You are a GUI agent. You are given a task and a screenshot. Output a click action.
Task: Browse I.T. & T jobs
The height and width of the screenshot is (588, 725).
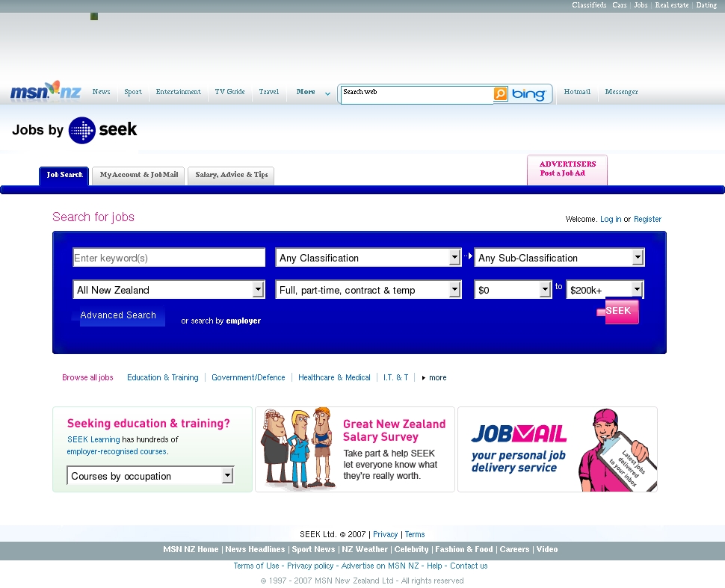click(x=396, y=377)
